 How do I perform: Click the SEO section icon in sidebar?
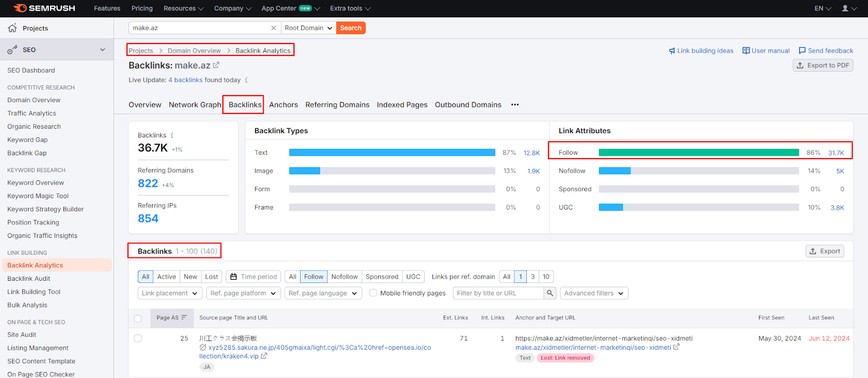pos(12,49)
